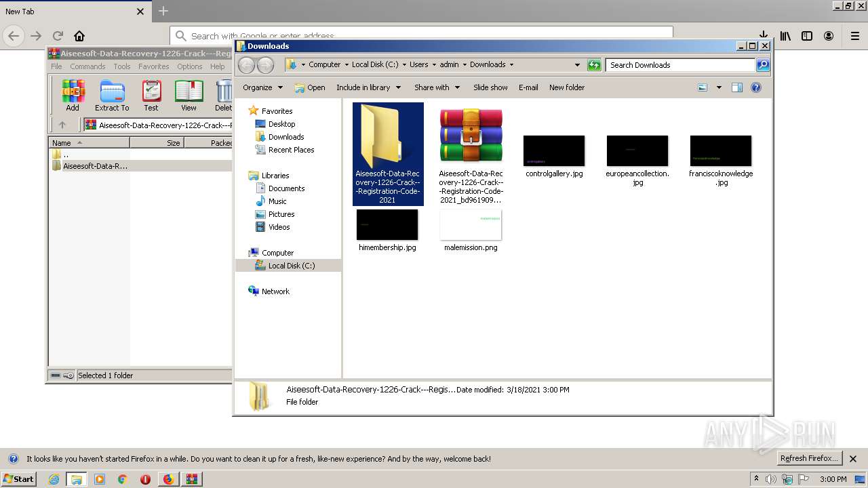The image size is (868, 488).
Task: Click the WinRAR taskbar icon
Action: point(191,479)
